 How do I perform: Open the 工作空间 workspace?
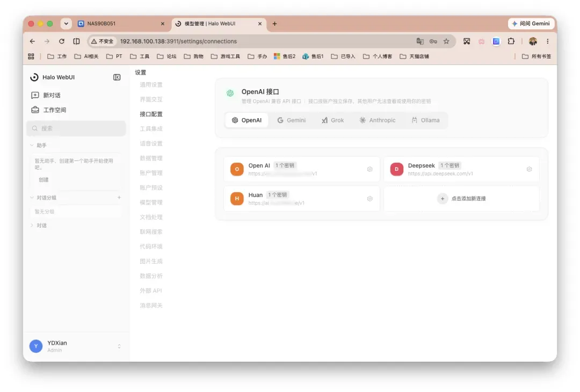coord(48,110)
